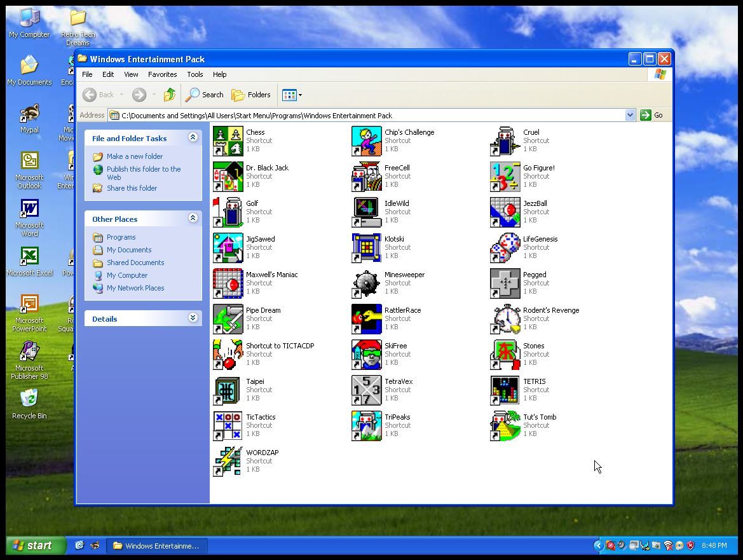Select the FreeCell shortcut icon

click(366, 177)
